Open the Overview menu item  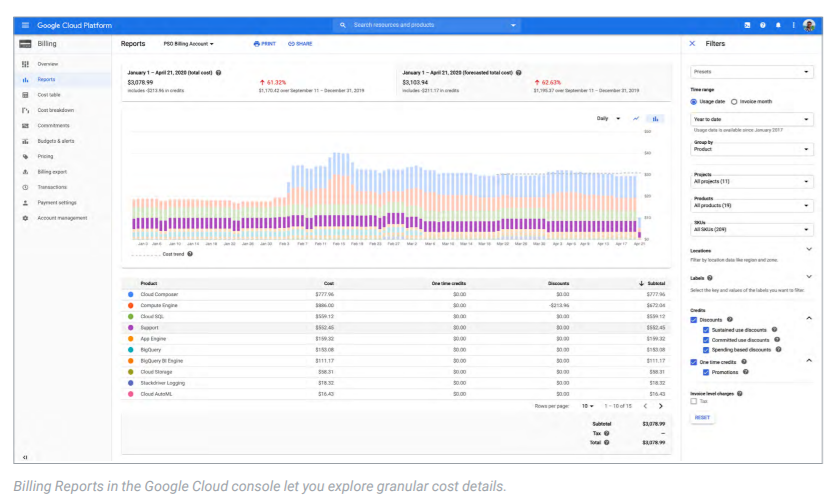(47, 64)
